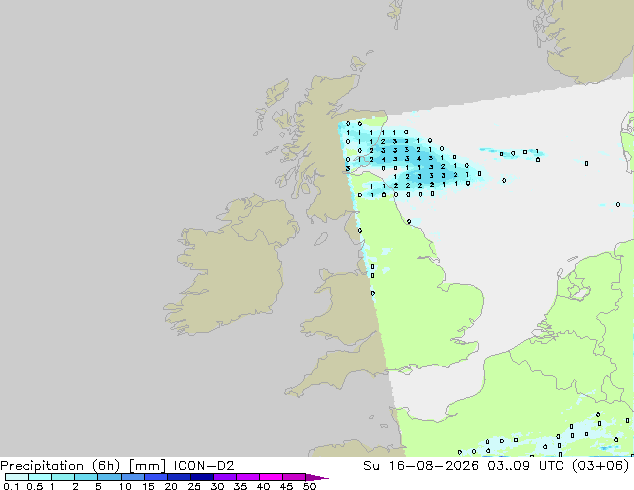Image resolution: width=634 pixels, height=490 pixels.
Task: Click the legend swatch between 35 and 40
Action: [x=247, y=477]
